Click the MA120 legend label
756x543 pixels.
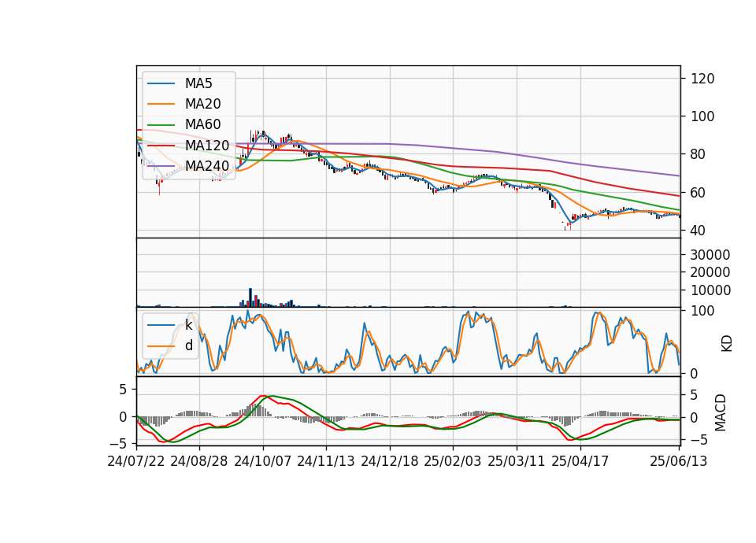pos(207,145)
